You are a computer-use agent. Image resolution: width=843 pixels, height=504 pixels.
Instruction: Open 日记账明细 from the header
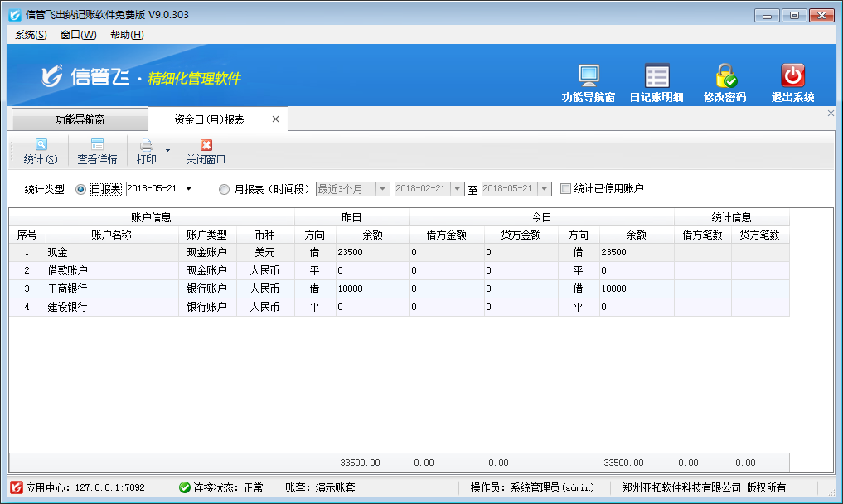[x=656, y=76]
